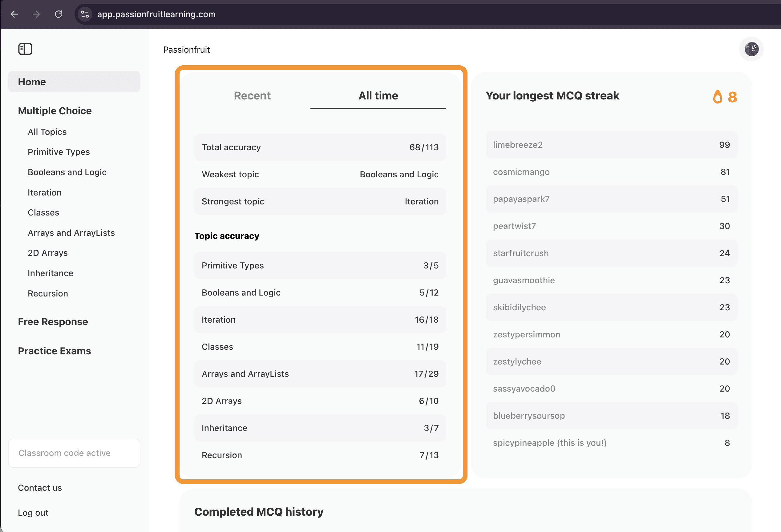Open the site information icon in the address bar
This screenshot has width=781, height=532.
tap(85, 14)
